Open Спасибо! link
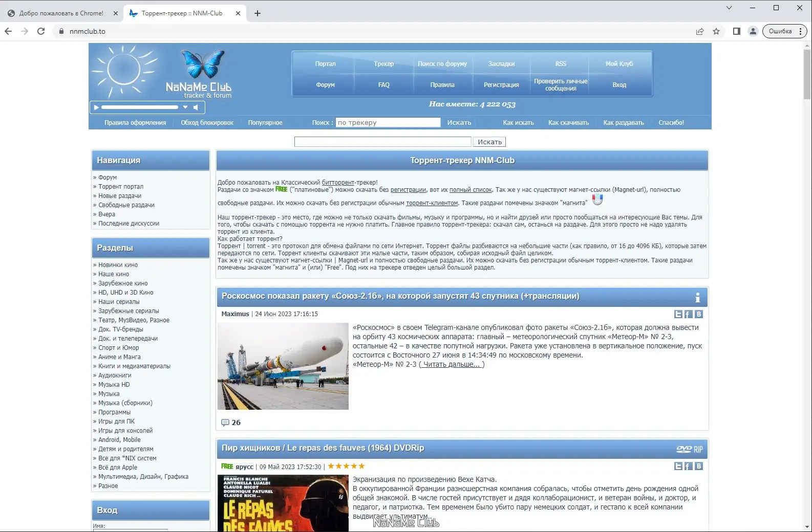The width and height of the screenshot is (812, 532). coord(671,123)
